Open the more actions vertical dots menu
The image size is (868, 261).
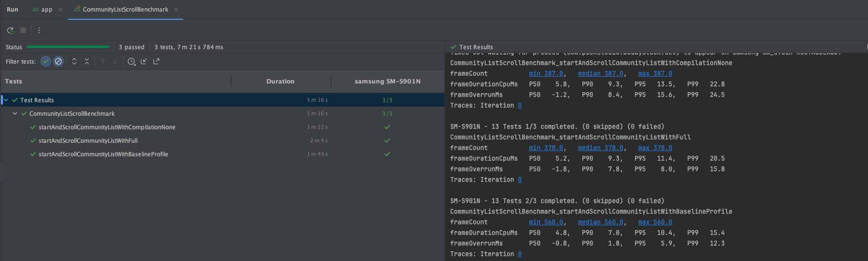pos(39,30)
